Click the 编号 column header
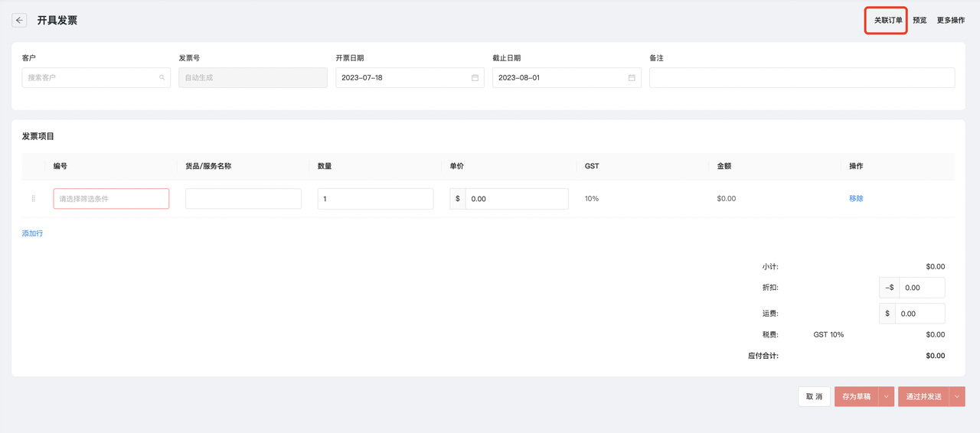980x433 pixels. [x=60, y=166]
